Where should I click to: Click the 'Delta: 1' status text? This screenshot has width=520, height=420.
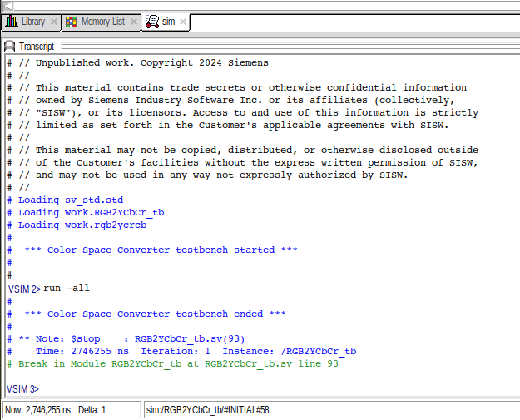point(92,410)
